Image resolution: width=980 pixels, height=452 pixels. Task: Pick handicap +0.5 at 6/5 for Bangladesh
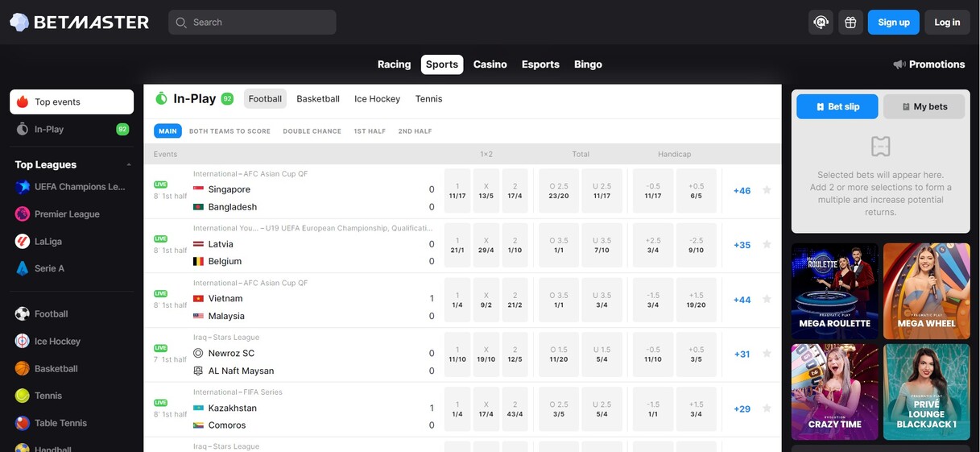point(696,191)
